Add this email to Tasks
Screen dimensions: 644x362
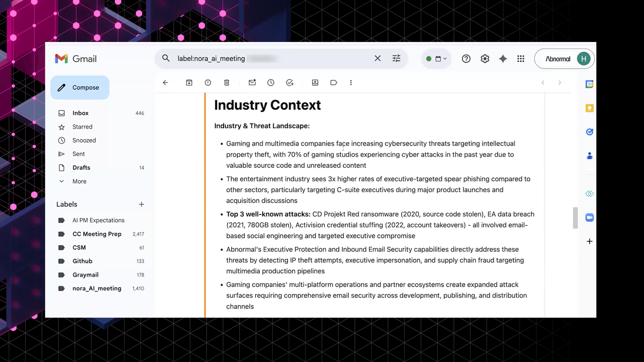coord(290,82)
